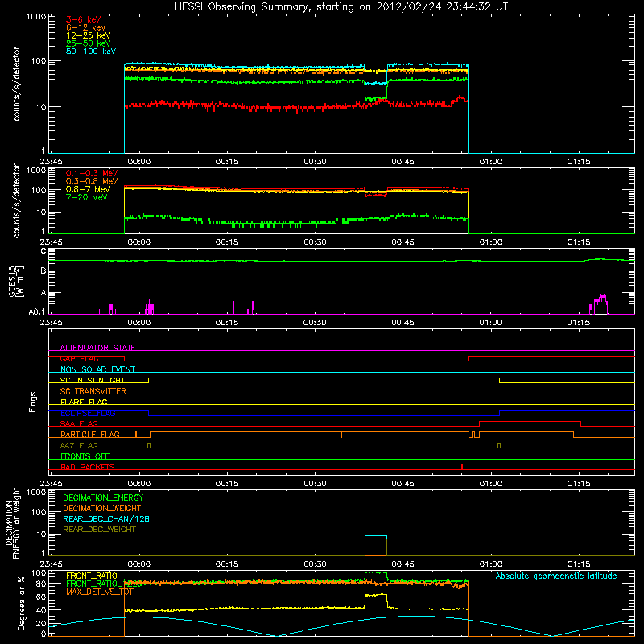Click the blue ECLIPSE_FLAG label
The image size is (644, 644).
[x=88, y=413]
